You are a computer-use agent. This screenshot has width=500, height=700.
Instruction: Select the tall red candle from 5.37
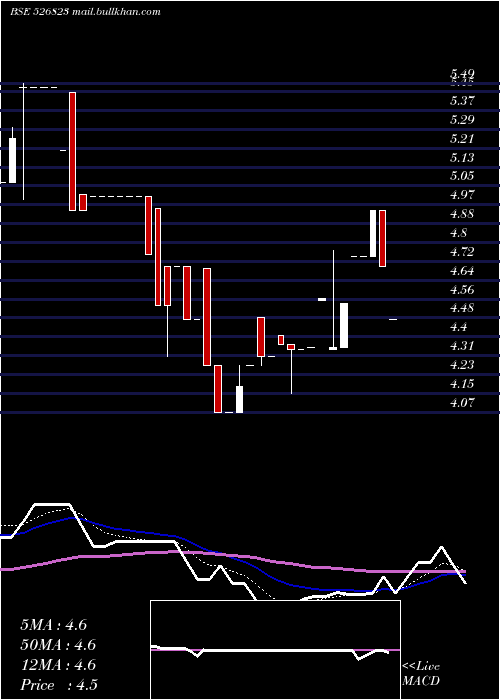[x=72, y=151]
